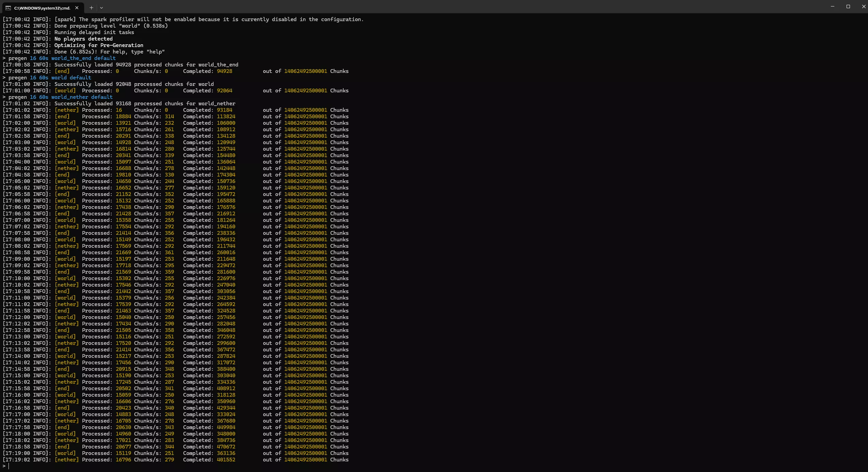Click Processed value 16606 at 17:16:02
Screen dimensions: 868x472
(x=123, y=401)
